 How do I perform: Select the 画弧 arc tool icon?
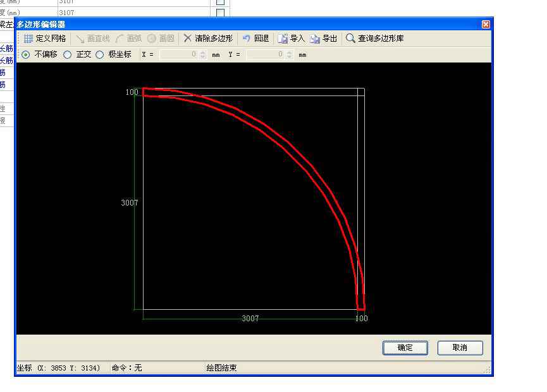[120, 39]
